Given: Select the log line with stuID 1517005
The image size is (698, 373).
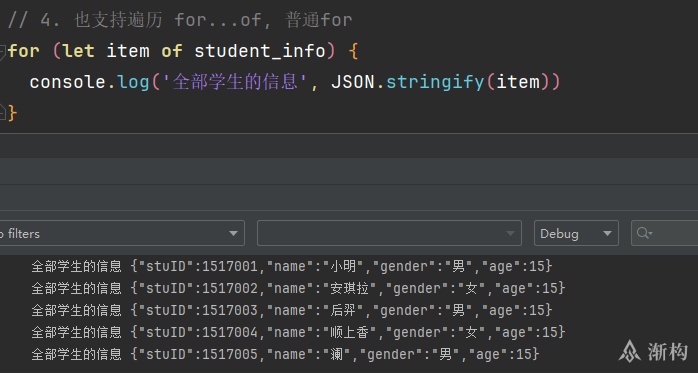Looking at the screenshot, I should [x=285, y=354].
